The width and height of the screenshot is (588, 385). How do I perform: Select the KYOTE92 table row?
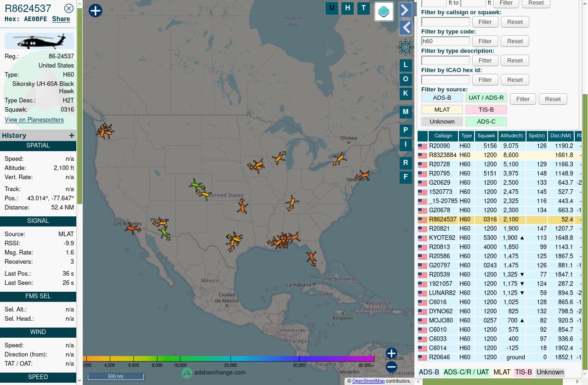click(x=500, y=238)
